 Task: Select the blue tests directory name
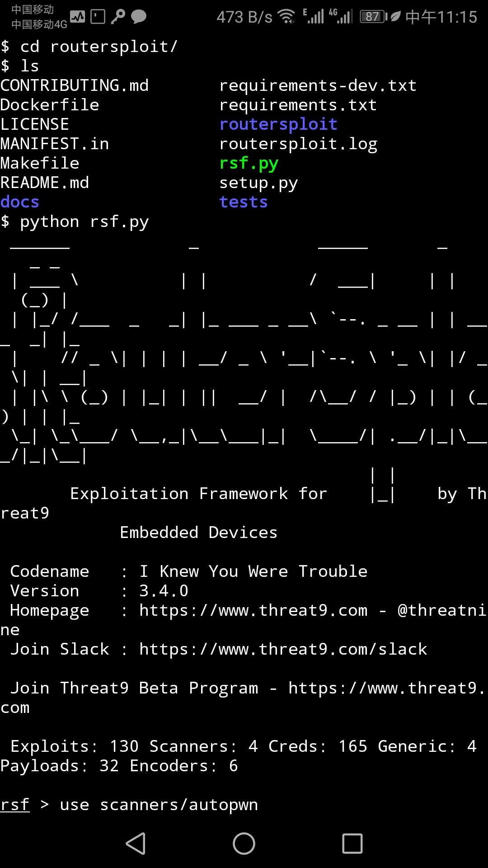point(244,202)
